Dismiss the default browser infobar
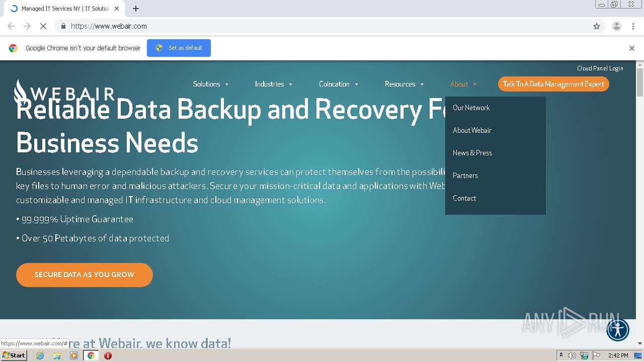 (x=632, y=48)
